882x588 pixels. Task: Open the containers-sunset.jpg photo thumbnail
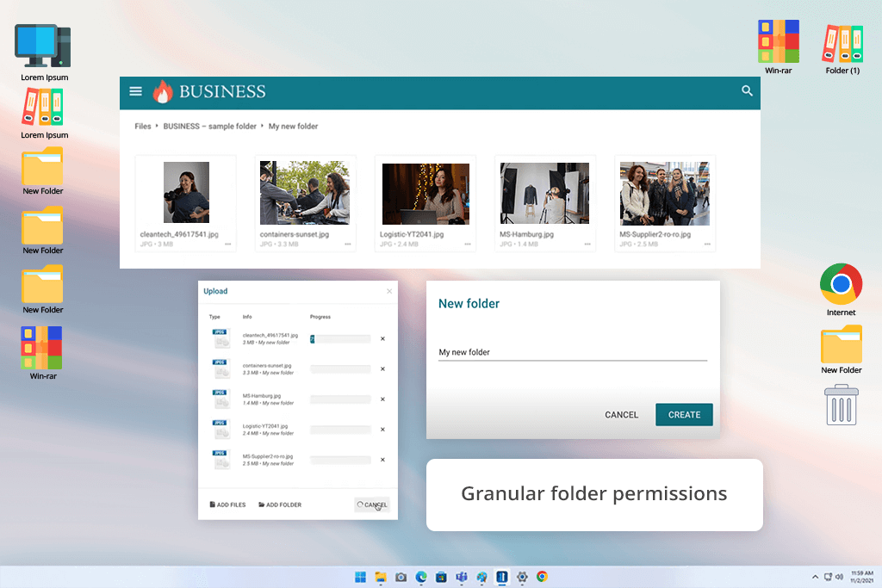(304, 193)
